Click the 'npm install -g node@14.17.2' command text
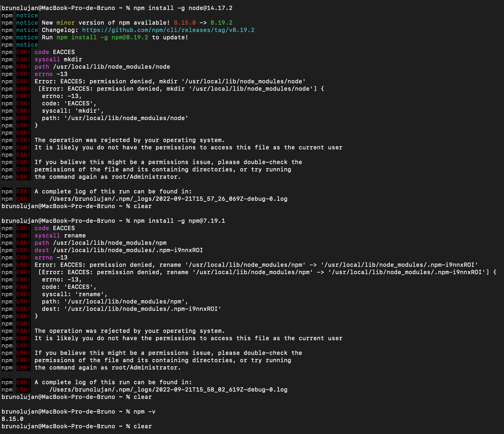The image size is (504, 434). pos(183,8)
